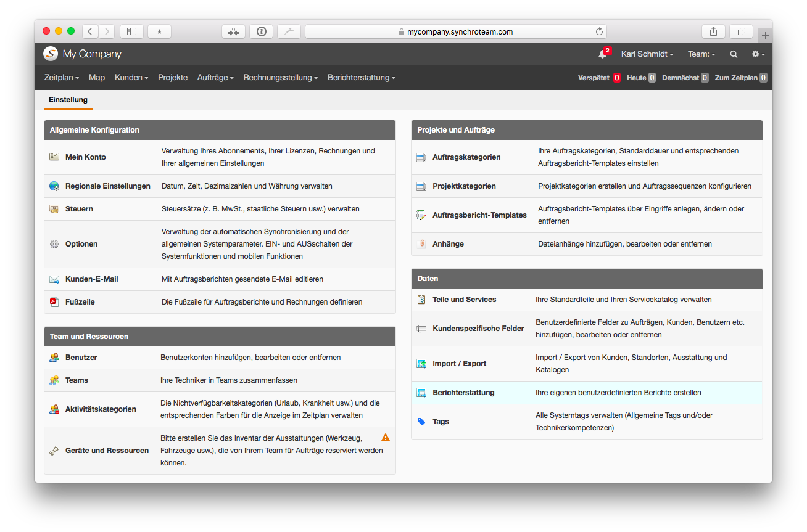Click the Zum Zeitplan counter
This screenshot has width=807, height=532.
tap(740, 78)
